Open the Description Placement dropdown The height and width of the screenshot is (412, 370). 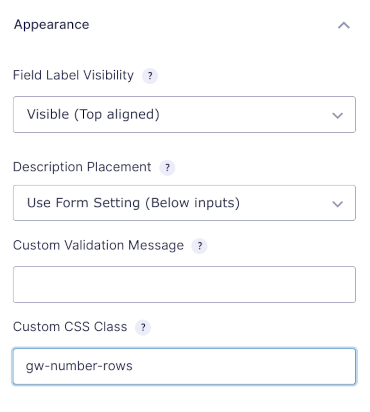pos(184,203)
